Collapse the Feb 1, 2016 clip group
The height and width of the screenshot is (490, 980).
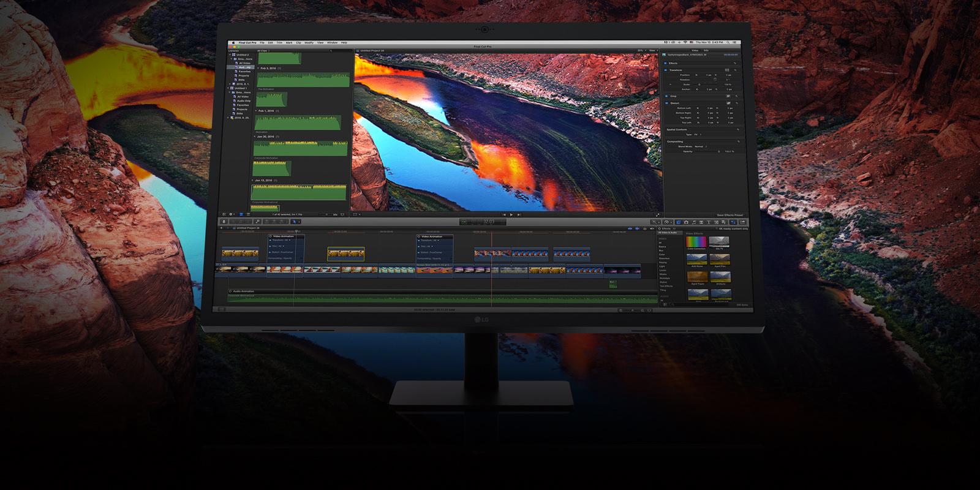(256, 111)
